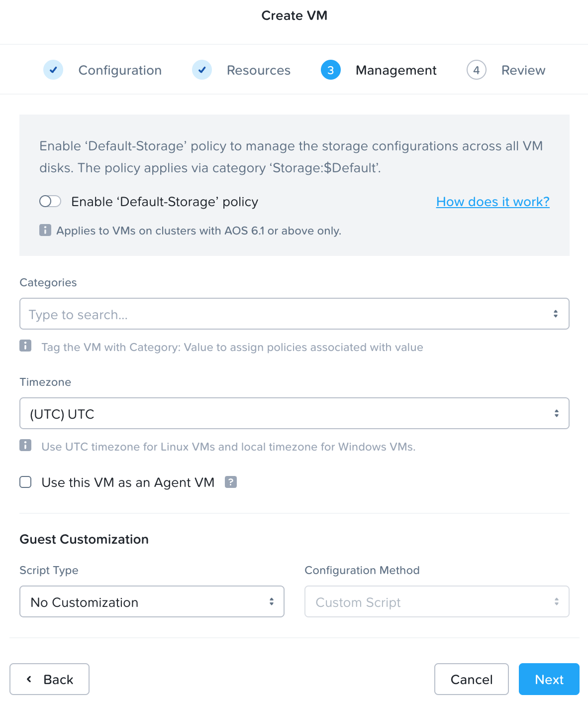Click the Configuration step checkmark icon
Screen dimensions: 588x705
pos(53,70)
